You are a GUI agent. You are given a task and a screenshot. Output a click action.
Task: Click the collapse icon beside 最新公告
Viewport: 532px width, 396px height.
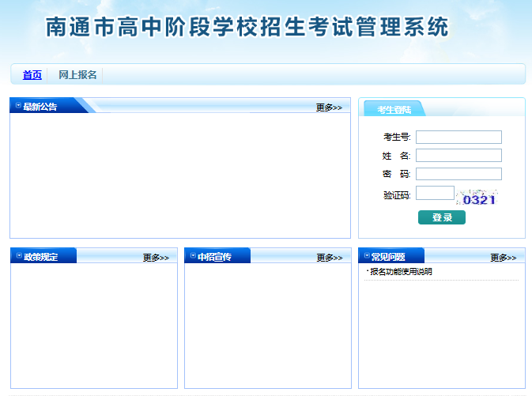[x=18, y=106]
